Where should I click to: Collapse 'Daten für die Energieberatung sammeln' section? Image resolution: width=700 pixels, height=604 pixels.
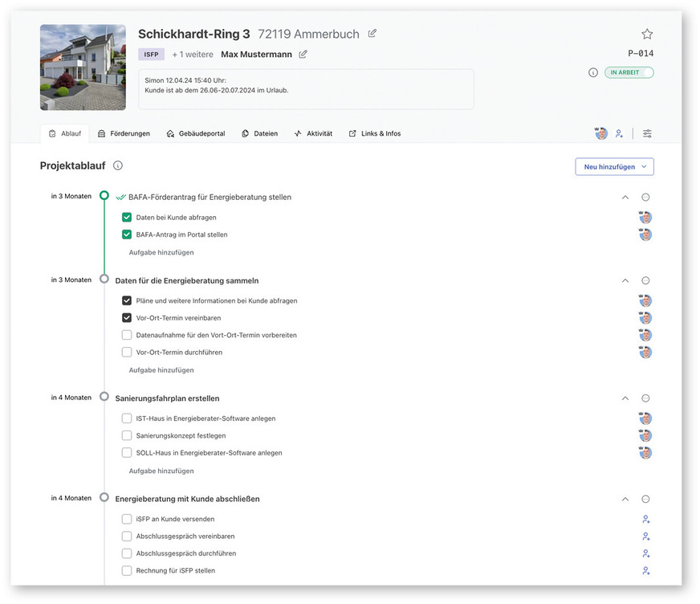pyautogui.click(x=625, y=280)
